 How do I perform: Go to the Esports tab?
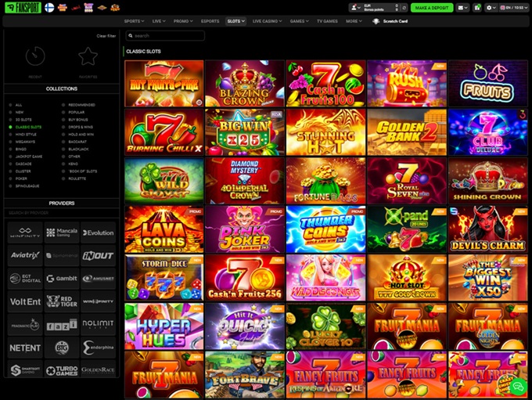pyautogui.click(x=210, y=21)
